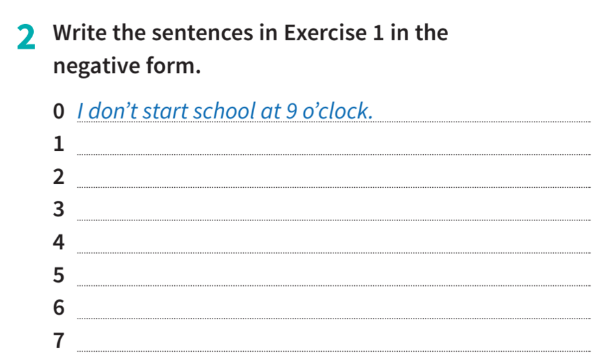Click the item number 3 label
The width and height of the screenshot is (611, 364).
[x=59, y=210]
